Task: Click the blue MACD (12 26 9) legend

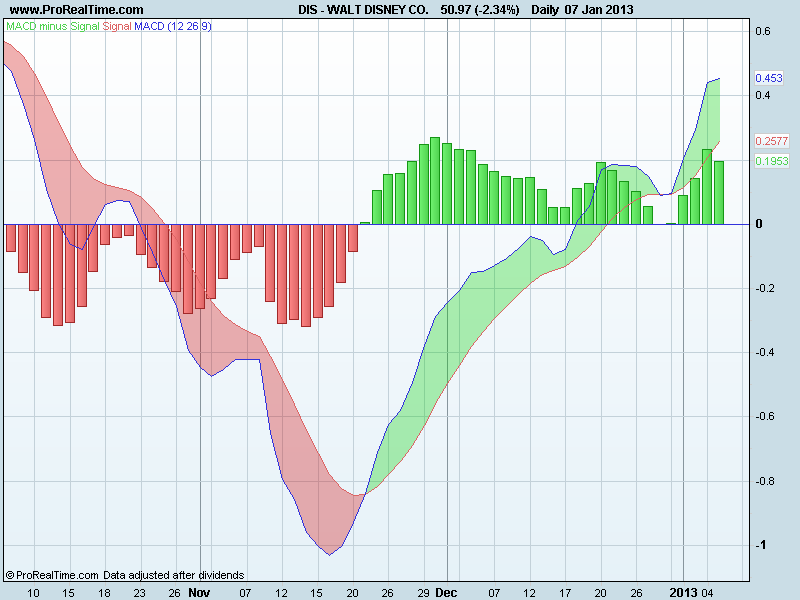Action: click(x=173, y=26)
